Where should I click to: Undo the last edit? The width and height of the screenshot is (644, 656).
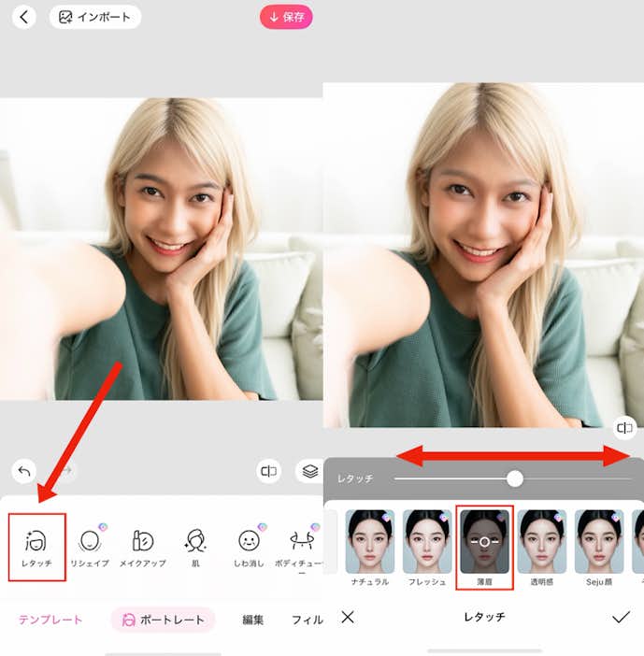[x=24, y=472]
